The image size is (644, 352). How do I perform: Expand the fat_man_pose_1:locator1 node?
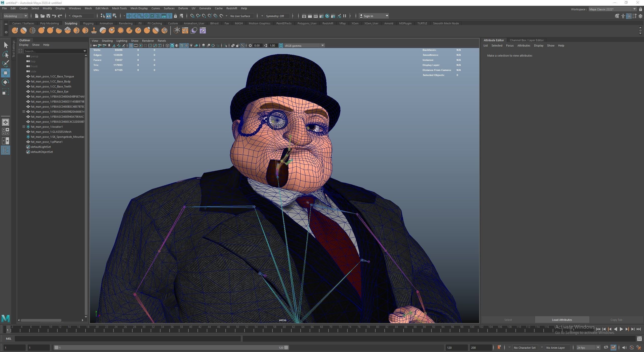coord(24,127)
